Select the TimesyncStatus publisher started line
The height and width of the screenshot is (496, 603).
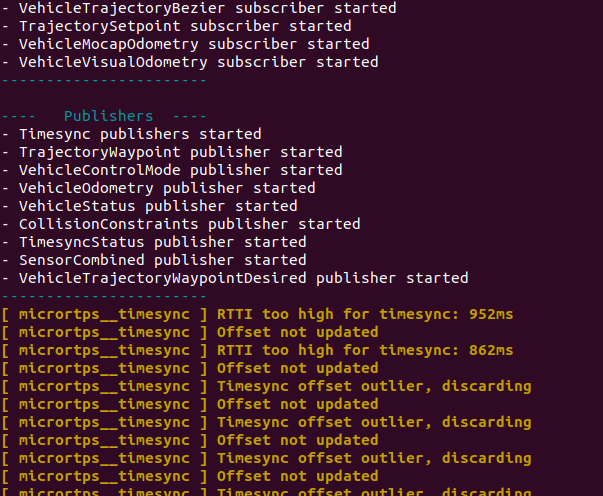[x=162, y=242]
